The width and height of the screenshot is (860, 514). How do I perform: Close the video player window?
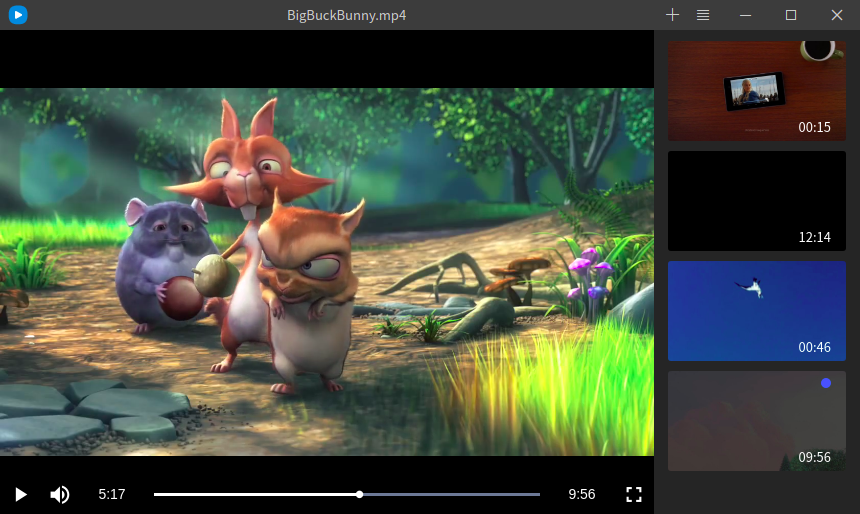837,15
